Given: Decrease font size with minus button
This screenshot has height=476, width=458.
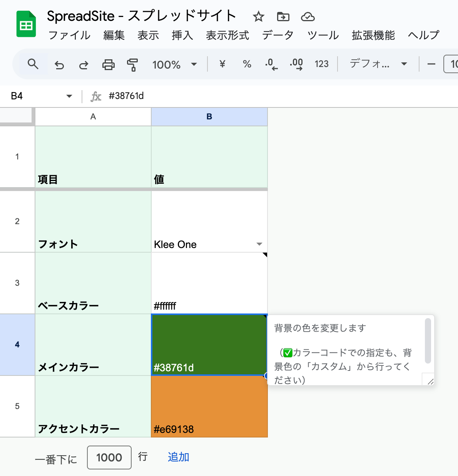Looking at the screenshot, I should 431,64.
